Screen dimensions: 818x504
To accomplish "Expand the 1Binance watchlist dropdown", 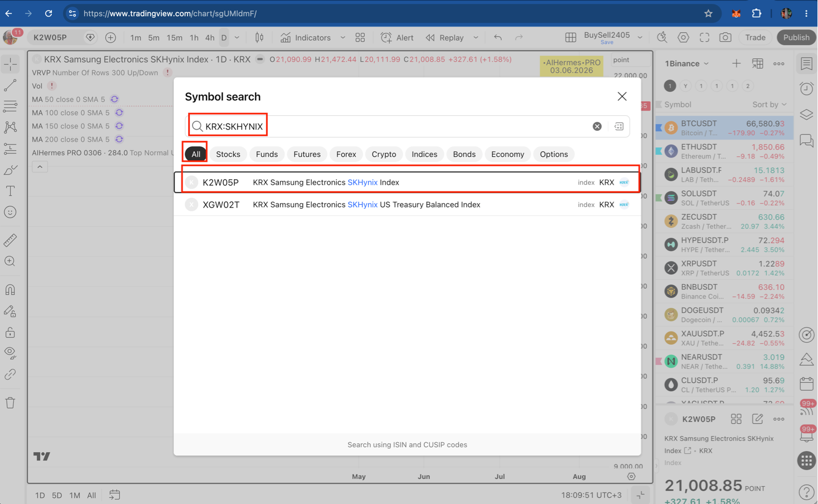I will (687, 63).
